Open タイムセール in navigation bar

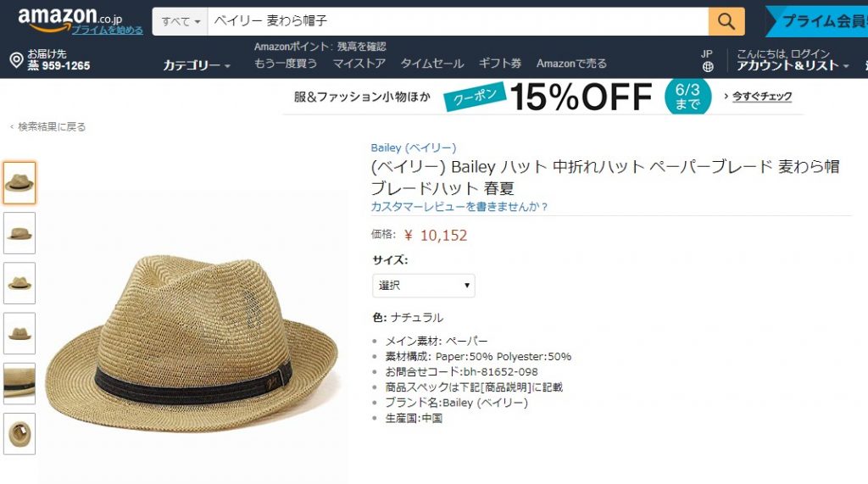(x=431, y=64)
